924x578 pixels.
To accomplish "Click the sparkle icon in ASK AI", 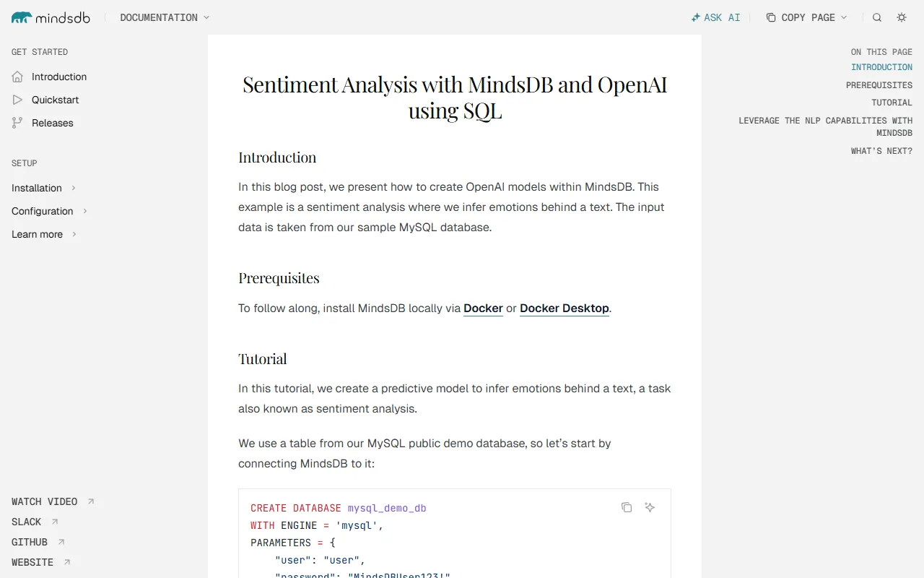I will click(x=696, y=17).
